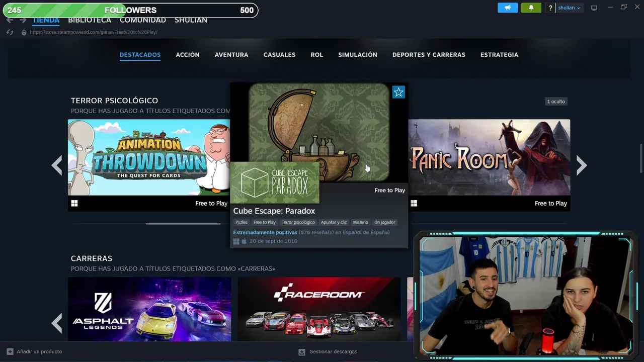Click Free to Play under Panic Room
The width and height of the screenshot is (644, 362).
[551, 203]
